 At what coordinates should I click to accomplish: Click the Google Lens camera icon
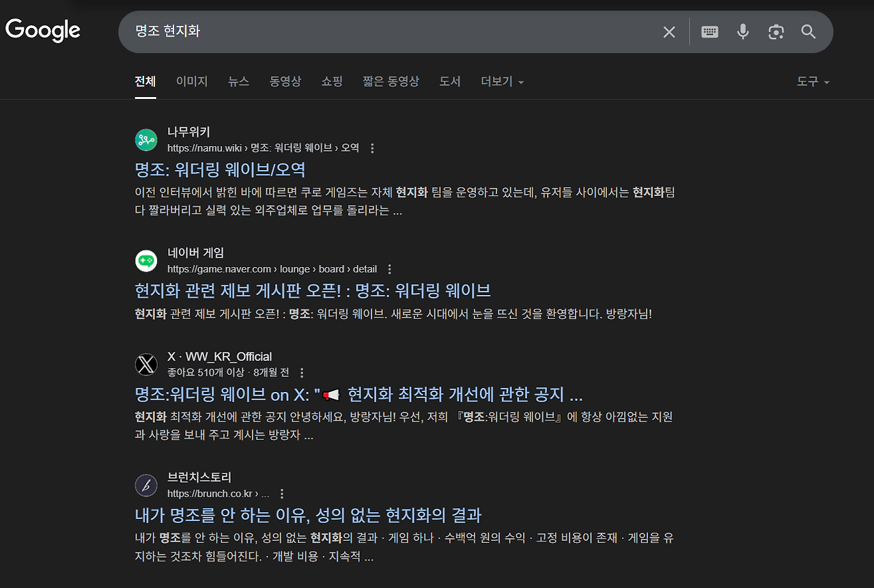776,31
